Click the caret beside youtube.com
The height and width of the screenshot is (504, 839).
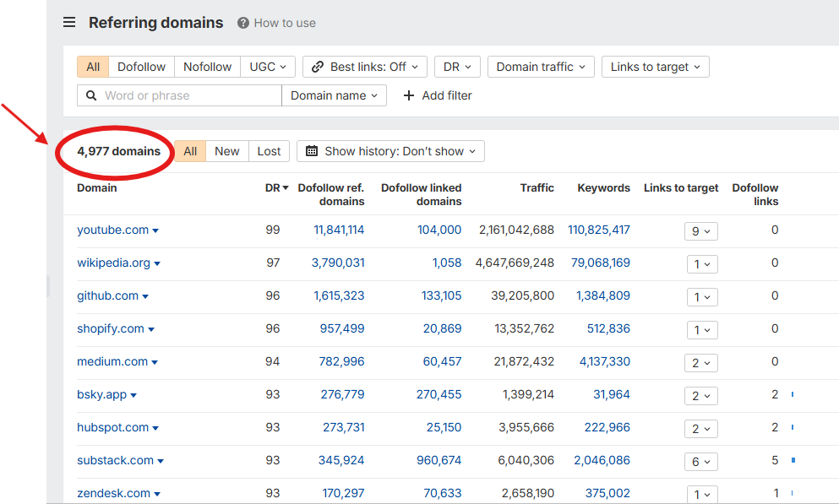[155, 230]
